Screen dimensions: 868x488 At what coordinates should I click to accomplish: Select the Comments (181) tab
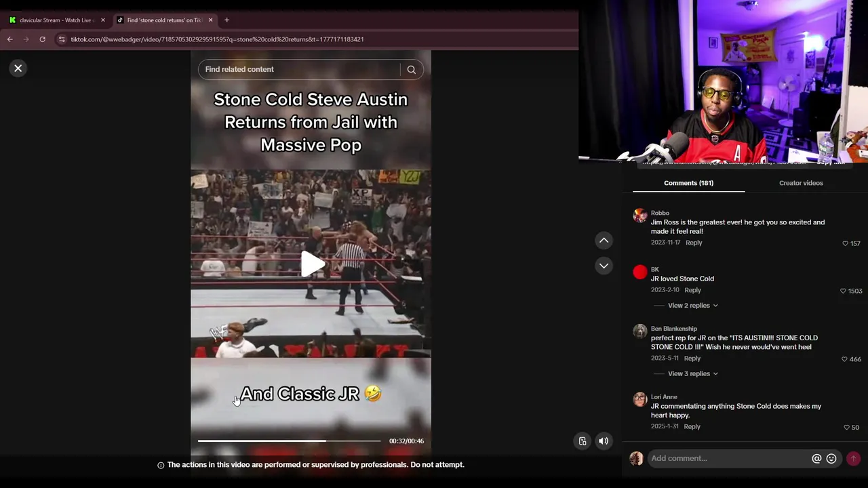688,183
